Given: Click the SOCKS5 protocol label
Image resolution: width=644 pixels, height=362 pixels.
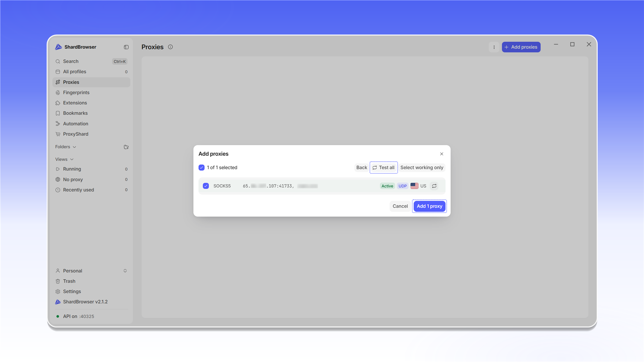Looking at the screenshot, I should [222, 186].
